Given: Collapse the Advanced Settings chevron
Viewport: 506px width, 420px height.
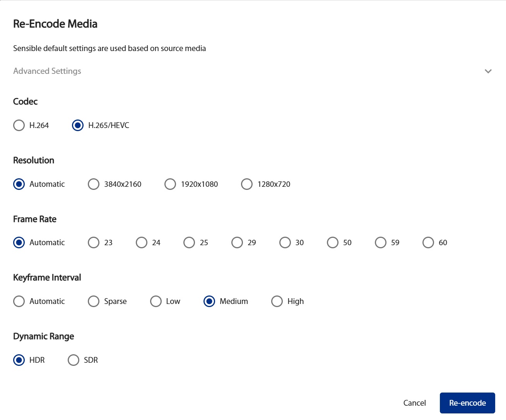Looking at the screenshot, I should 488,71.
